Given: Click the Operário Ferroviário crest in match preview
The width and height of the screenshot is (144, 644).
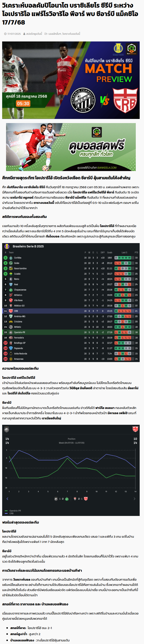Looking at the screenshot, I should point(83,100).
